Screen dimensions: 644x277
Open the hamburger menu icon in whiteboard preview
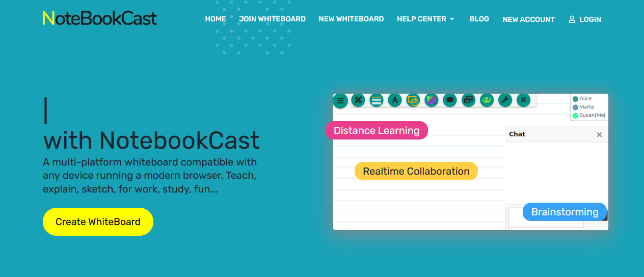(340, 101)
